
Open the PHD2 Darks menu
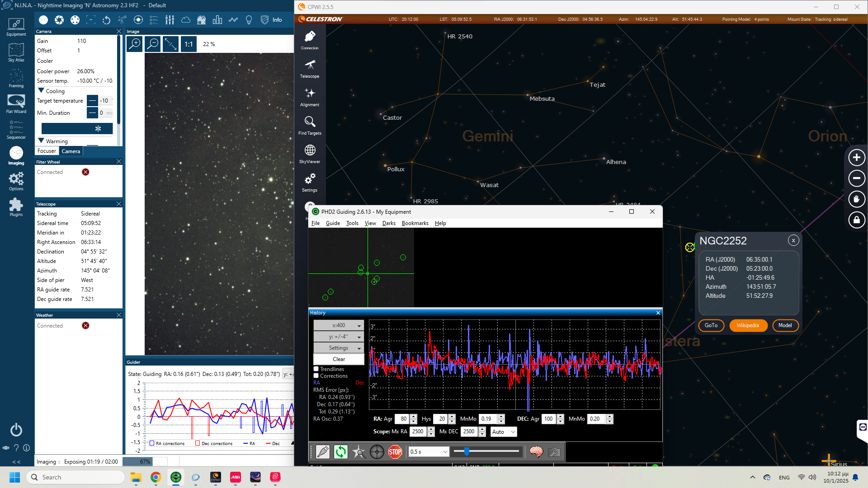coord(388,223)
